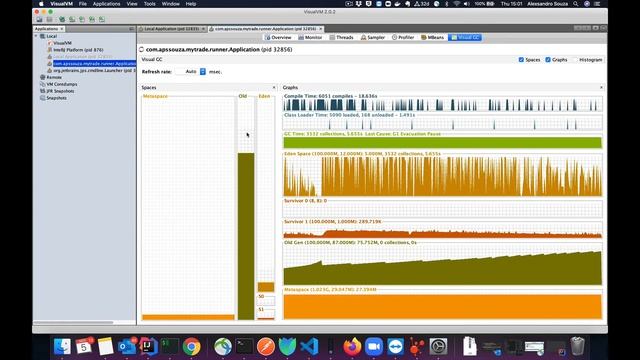Open Visual Studio Code from the dock

coord(309,347)
